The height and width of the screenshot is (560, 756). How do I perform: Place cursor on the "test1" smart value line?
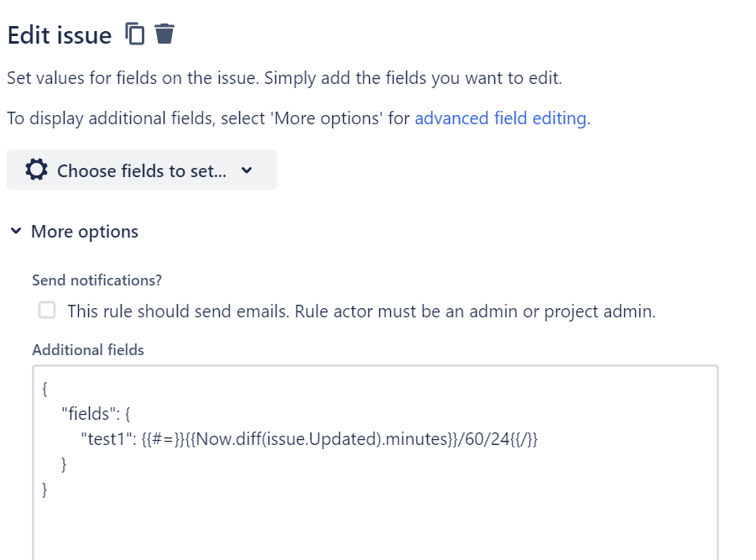[309, 439]
